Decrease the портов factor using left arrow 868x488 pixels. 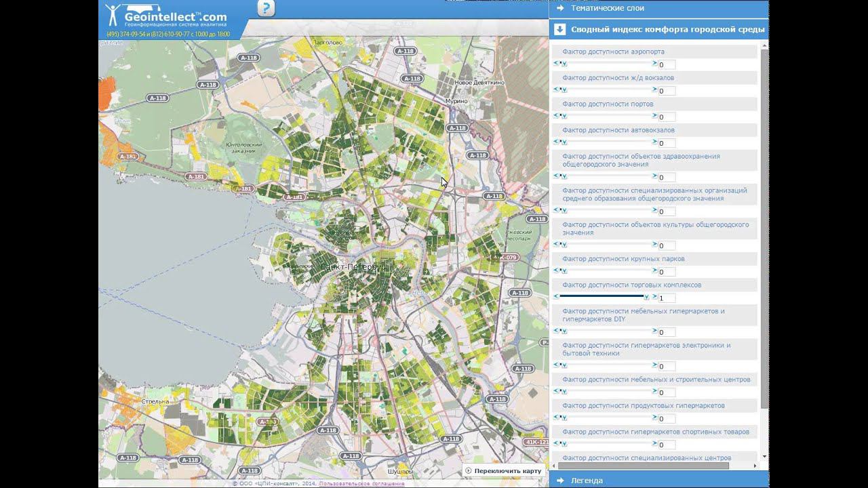pos(556,115)
